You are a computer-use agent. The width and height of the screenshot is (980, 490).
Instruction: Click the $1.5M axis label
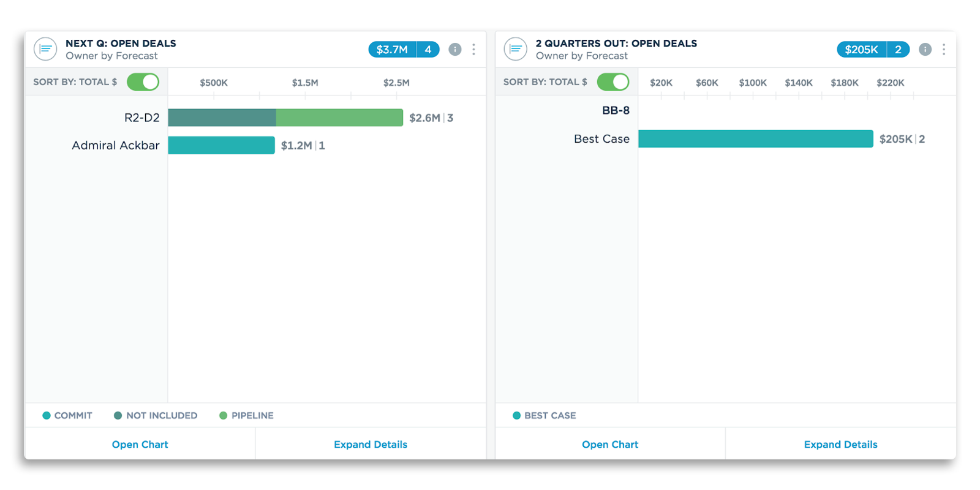coord(305,83)
